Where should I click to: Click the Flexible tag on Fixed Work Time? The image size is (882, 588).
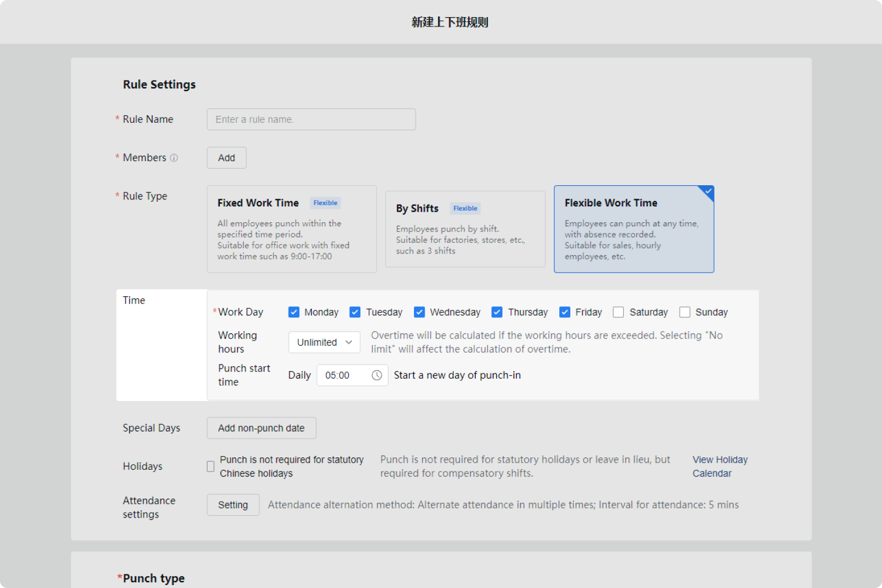tap(325, 203)
